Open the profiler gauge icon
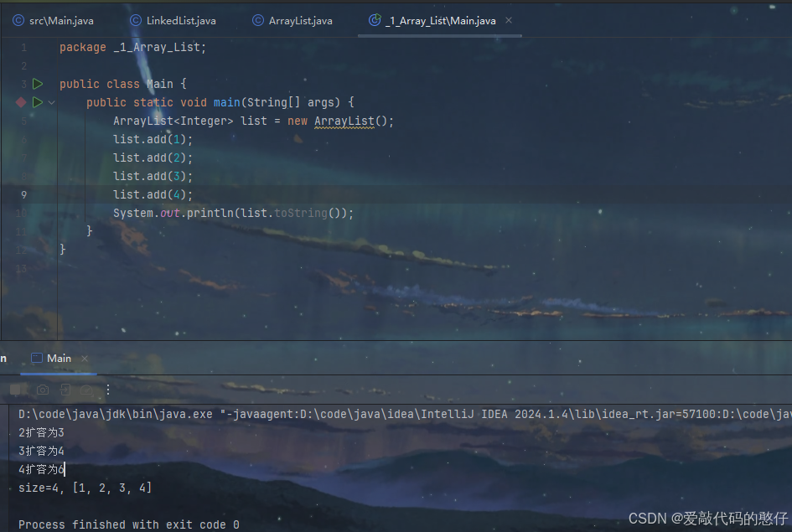 86,390
